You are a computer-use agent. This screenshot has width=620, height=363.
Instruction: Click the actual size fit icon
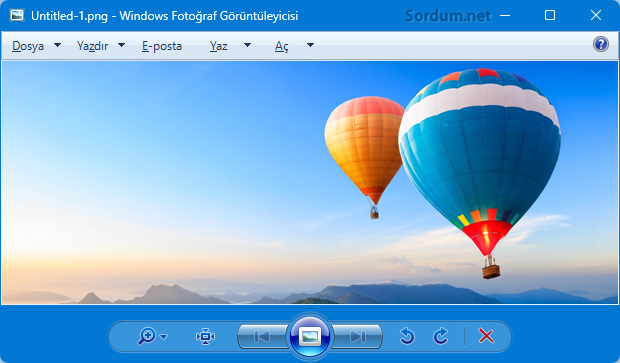[205, 337]
